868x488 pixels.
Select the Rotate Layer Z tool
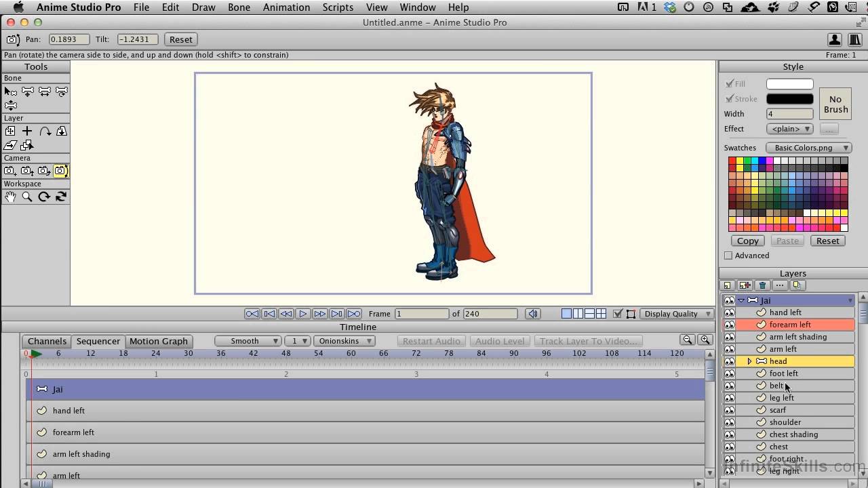(44, 131)
